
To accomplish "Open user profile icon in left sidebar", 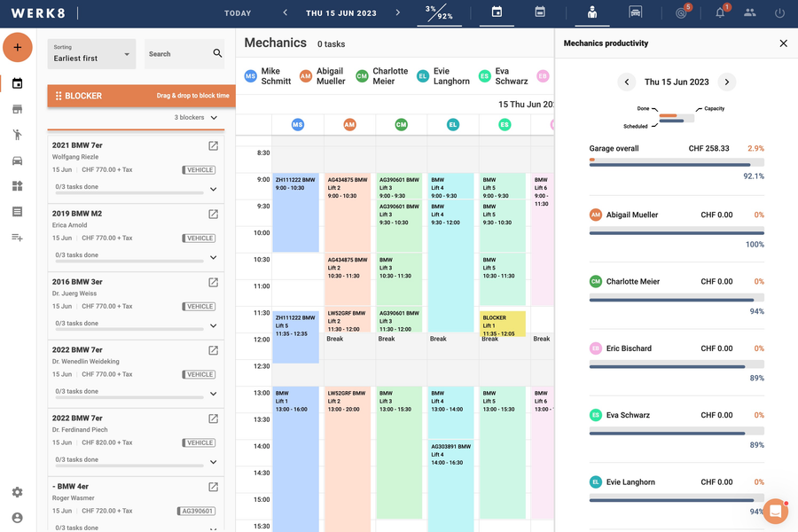I will click(x=17, y=518).
